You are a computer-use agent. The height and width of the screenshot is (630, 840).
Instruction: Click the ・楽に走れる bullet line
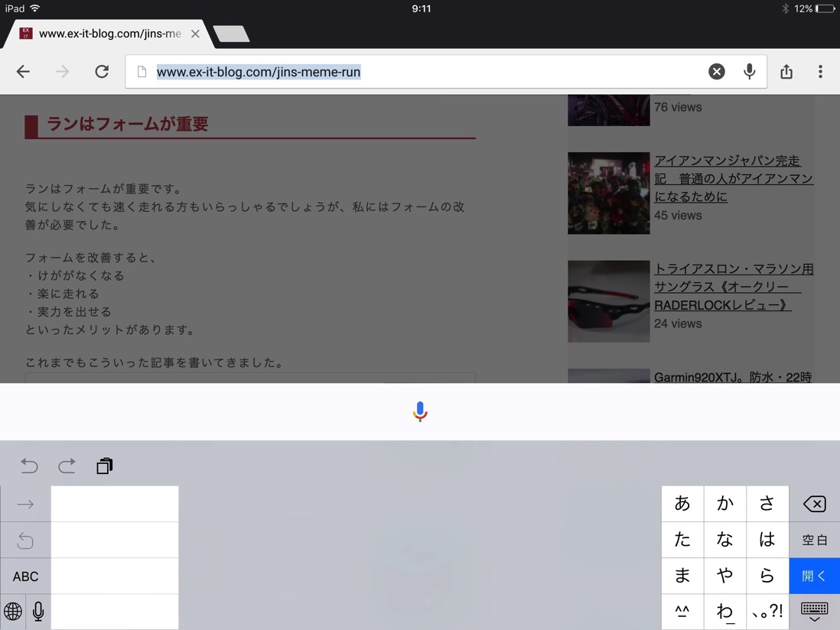(x=62, y=294)
